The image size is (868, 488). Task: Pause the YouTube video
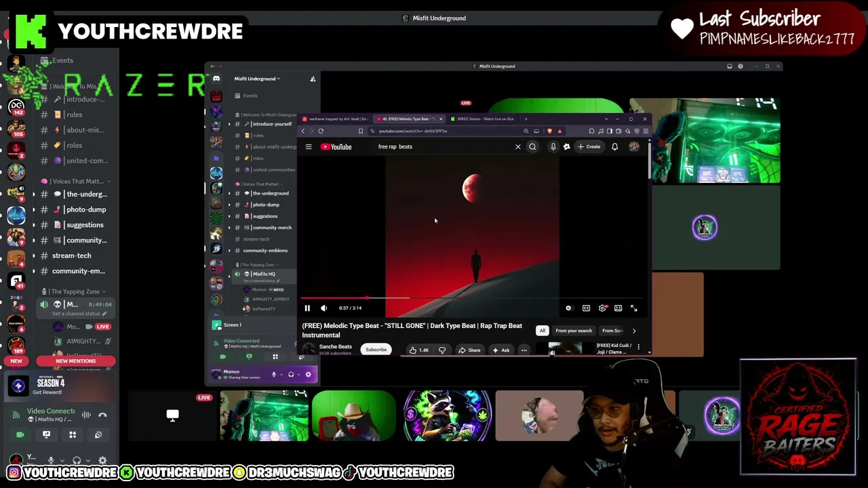coord(307,308)
